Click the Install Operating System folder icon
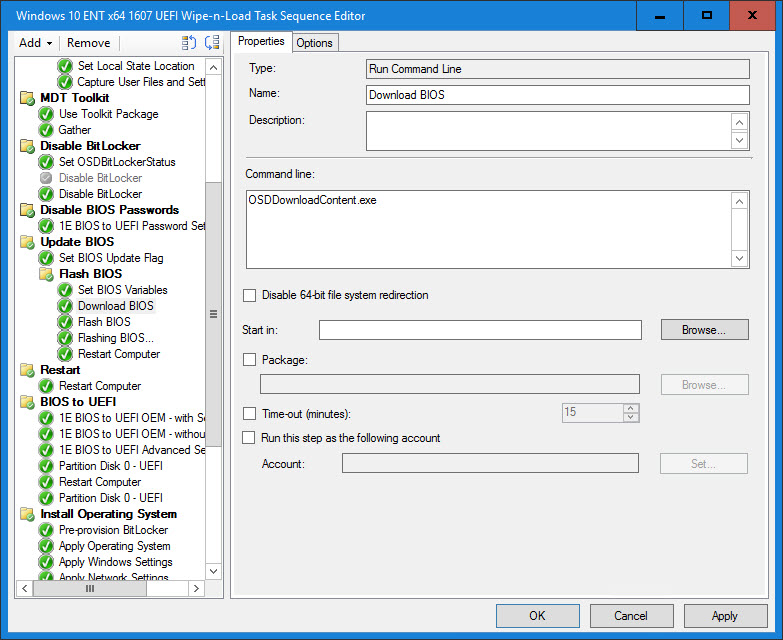 [x=27, y=514]
